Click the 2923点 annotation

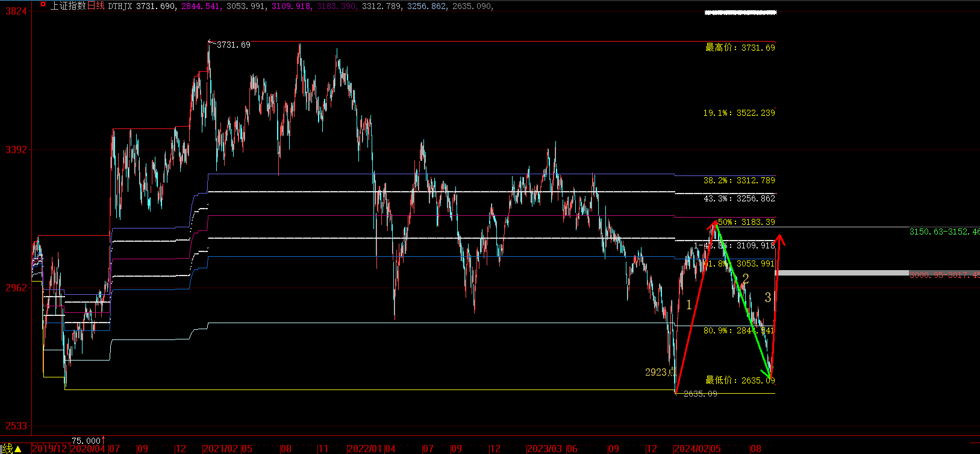tap(661, 372)
